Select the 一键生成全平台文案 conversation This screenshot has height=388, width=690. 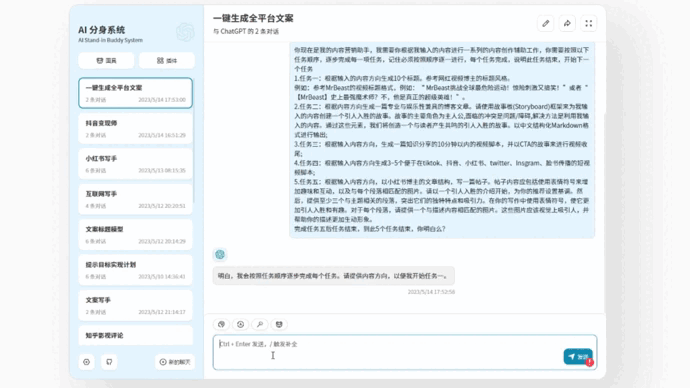[136, 93]
